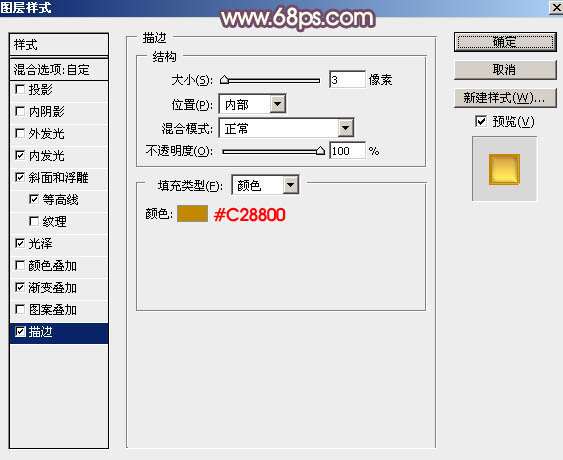The height and width of the screenshot is (460, 563).
Task: Click the 不透明度 opacity slider handle
Action: click(x=320, y=151)
